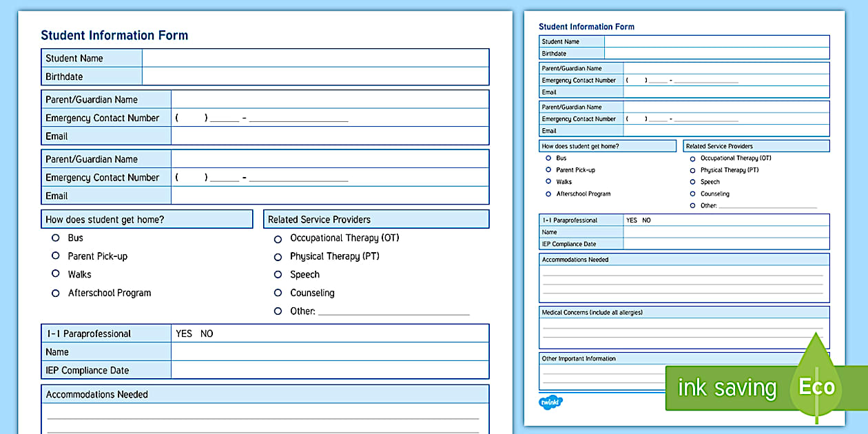Image resolution: width=868 pixels, height=434 pixels.
Task: Click the first Accommodations Needed line
Action: [262, 416]
